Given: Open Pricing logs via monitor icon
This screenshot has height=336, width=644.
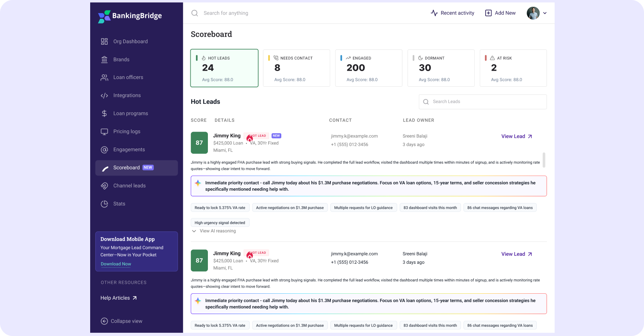Looking at the screenshot, I should coord(104,131).
